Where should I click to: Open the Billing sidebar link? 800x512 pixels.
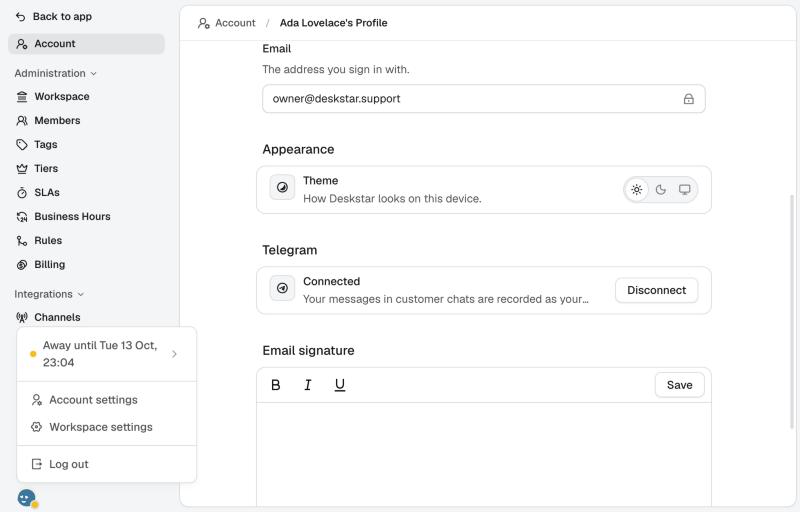click(x=86, y=265)
